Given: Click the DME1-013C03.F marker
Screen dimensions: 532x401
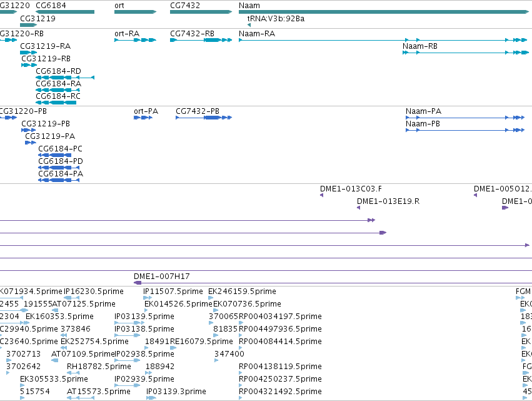Looking at the screenshot, I should click(322, 195).
